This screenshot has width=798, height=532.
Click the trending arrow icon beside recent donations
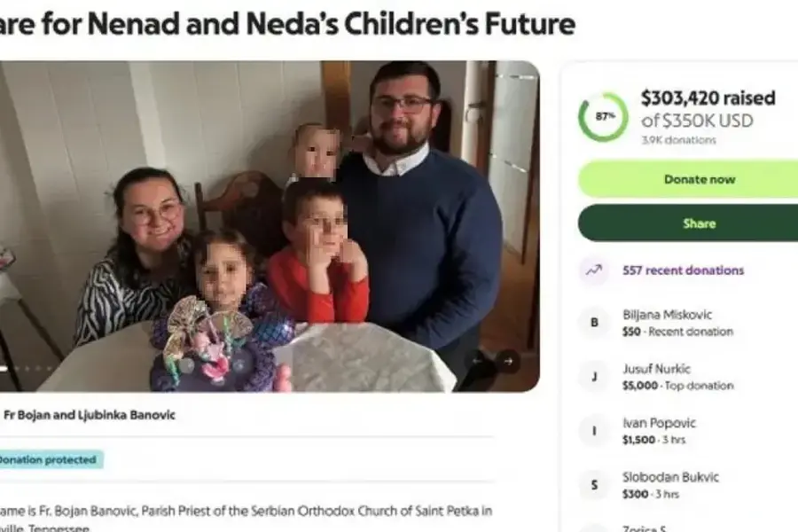[593, 270]
